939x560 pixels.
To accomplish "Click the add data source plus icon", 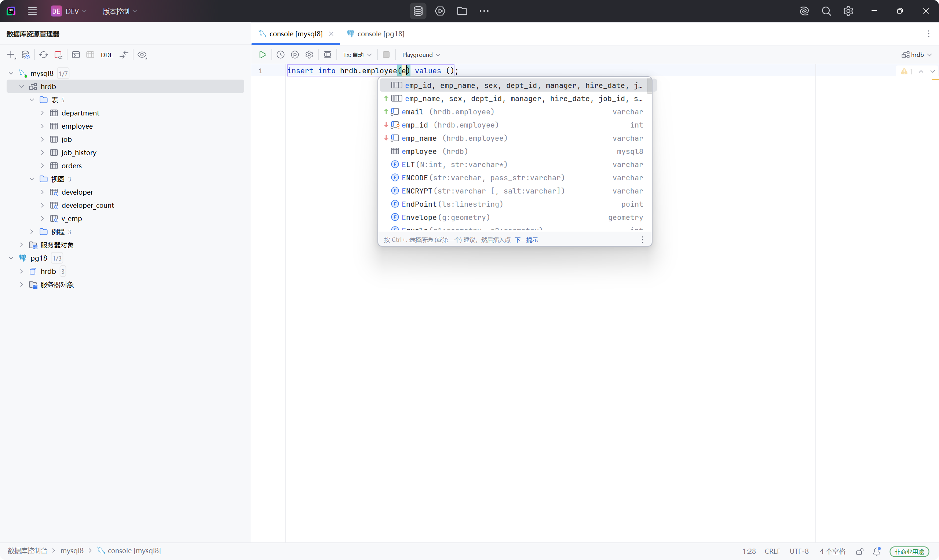I will click(x=11, y=55).
